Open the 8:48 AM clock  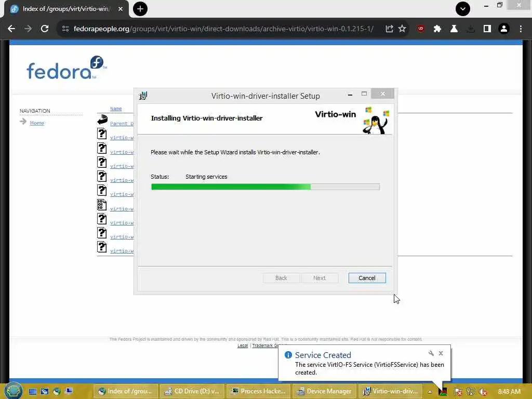(x=509, y=392)
